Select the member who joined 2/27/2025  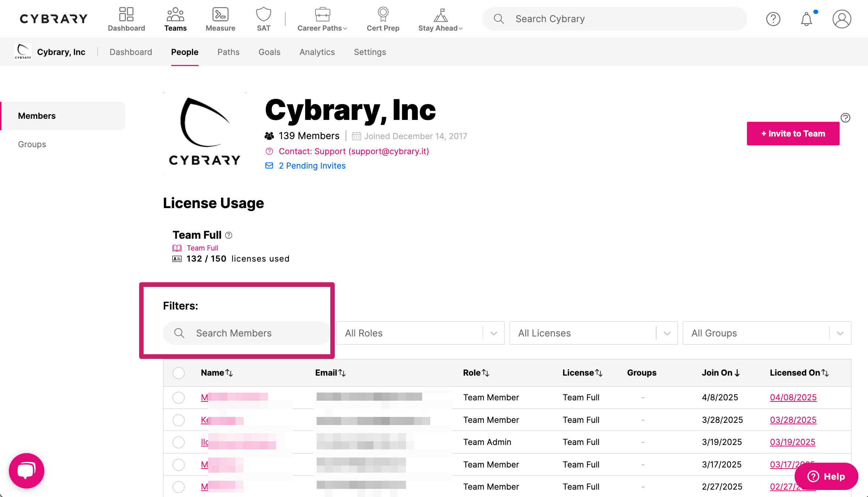pyautogui.click(x=179, y=487)
